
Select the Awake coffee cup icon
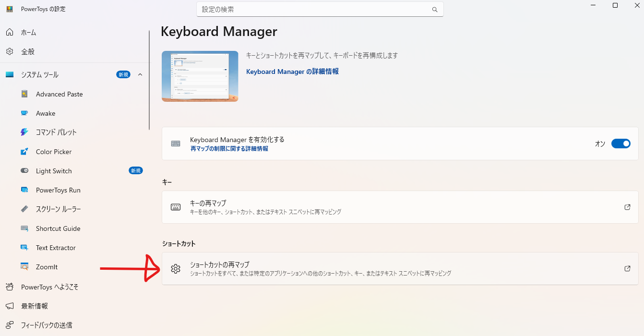(x=24, y=113)
